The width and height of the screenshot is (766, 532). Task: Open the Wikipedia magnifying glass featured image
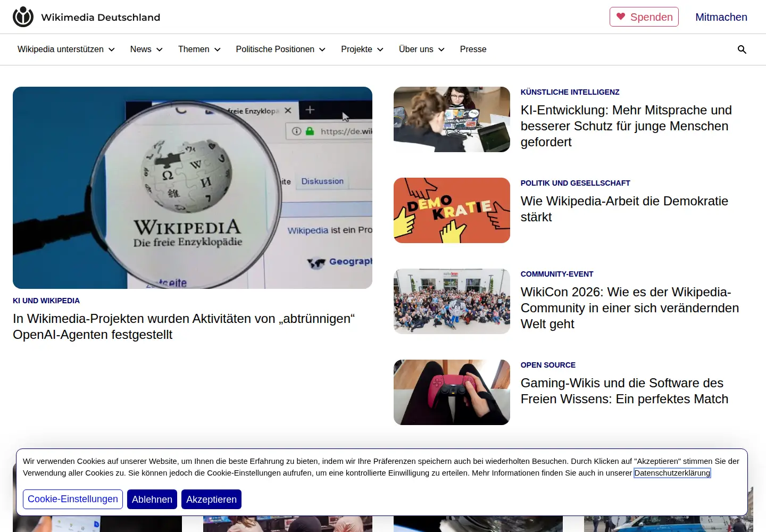pos(193,188)
